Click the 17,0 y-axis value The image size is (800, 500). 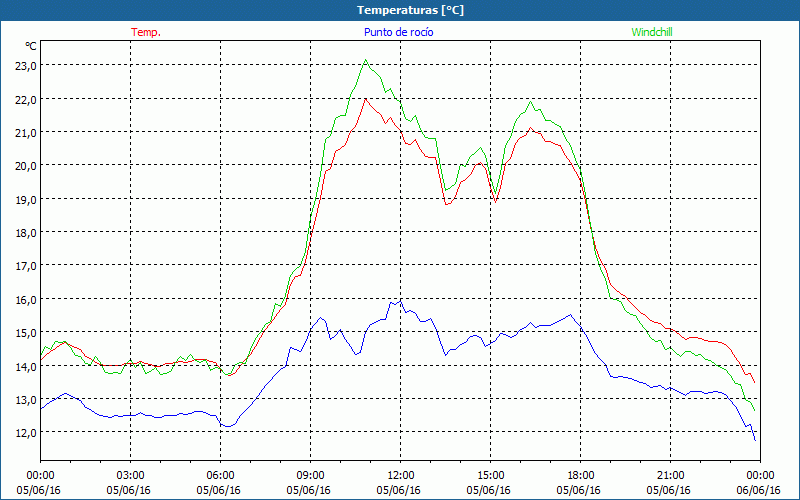click(26, 266)
